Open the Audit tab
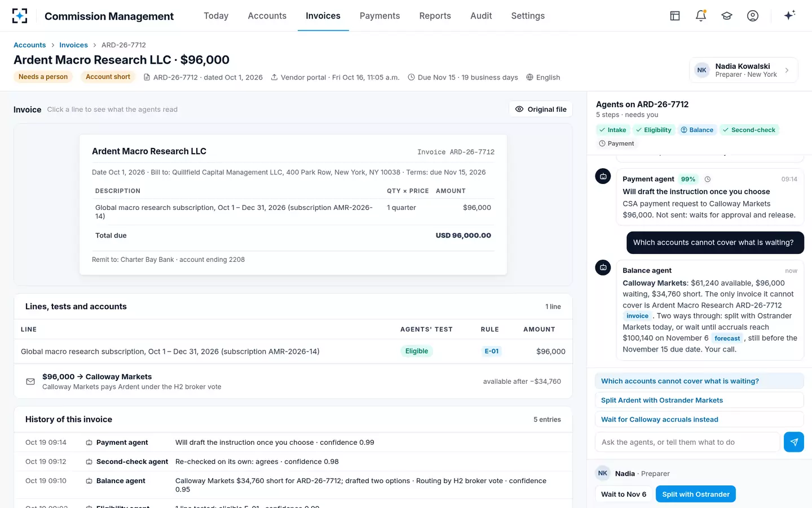Image resolution: width=812 pixels, height=508 pixels. (481, 16)
